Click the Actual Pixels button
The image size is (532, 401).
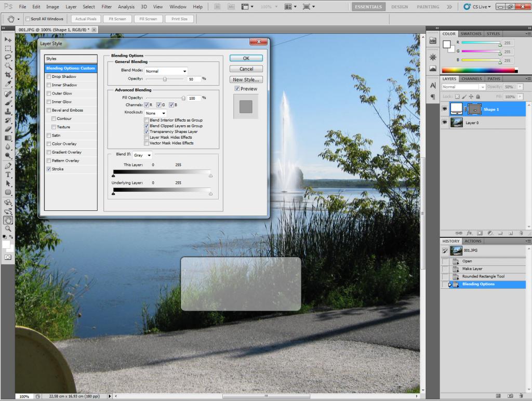coord(86,19)
